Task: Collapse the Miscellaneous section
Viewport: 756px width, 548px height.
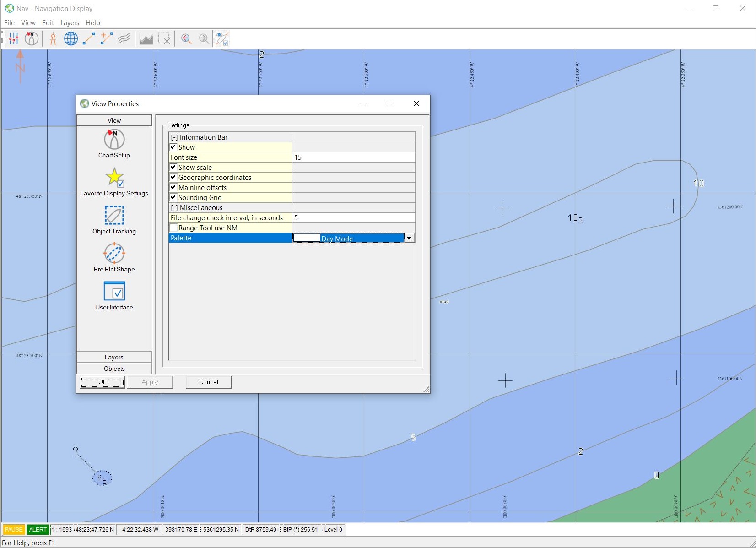Action: tap(174, 208)
